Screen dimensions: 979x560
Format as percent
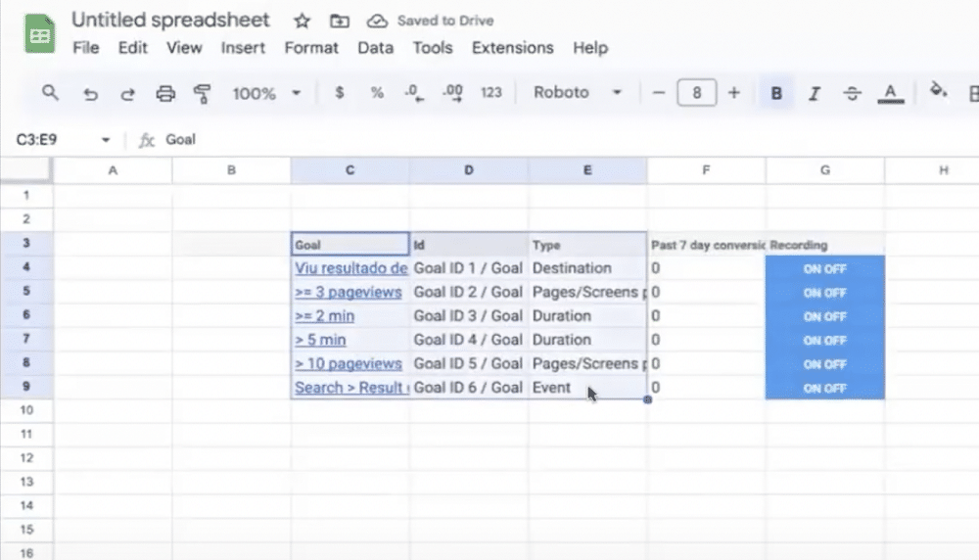click(x=377, y=93)
